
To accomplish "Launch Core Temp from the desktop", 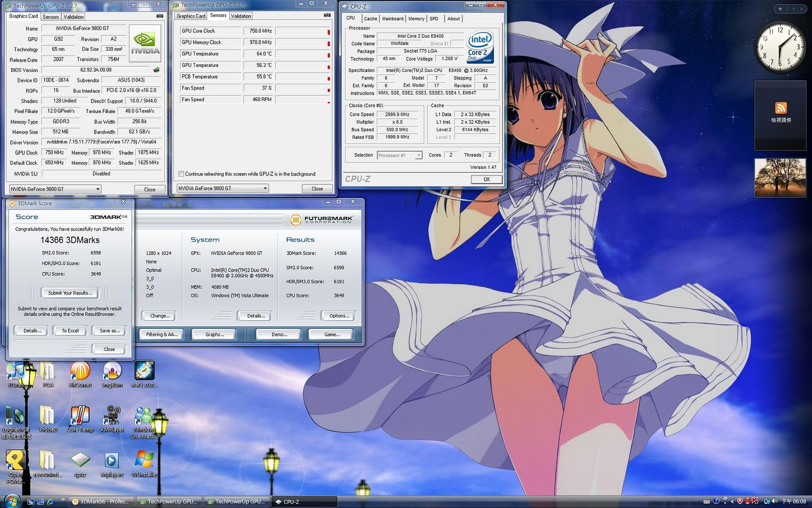I will tap(80, 419).
